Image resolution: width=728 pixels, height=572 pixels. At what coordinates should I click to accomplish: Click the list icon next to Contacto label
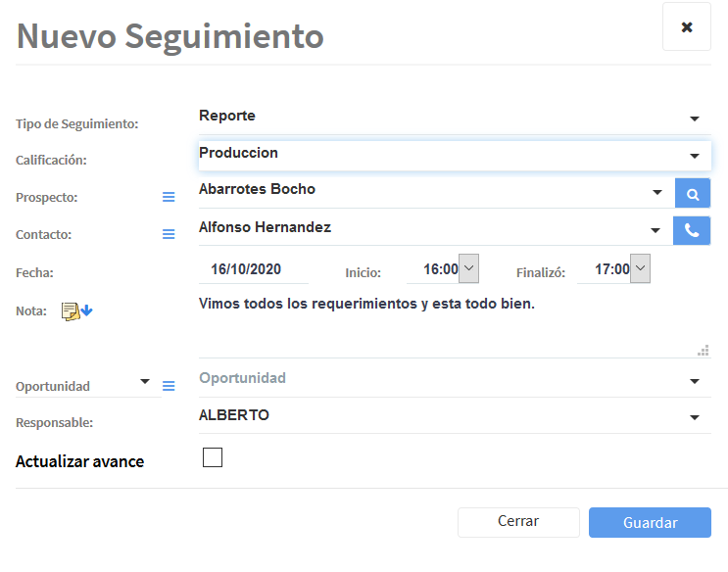click(x=169, y=235)
